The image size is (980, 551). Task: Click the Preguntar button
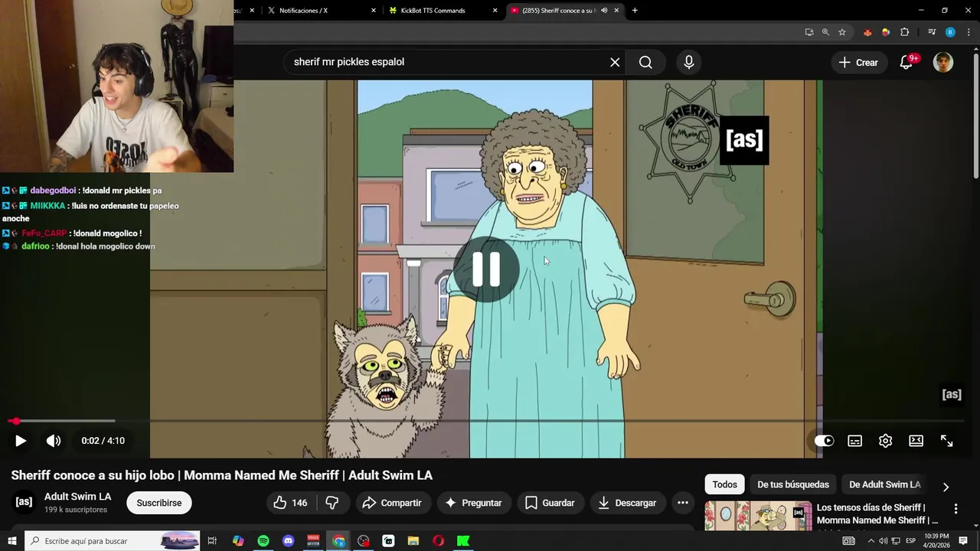[474, 503]
